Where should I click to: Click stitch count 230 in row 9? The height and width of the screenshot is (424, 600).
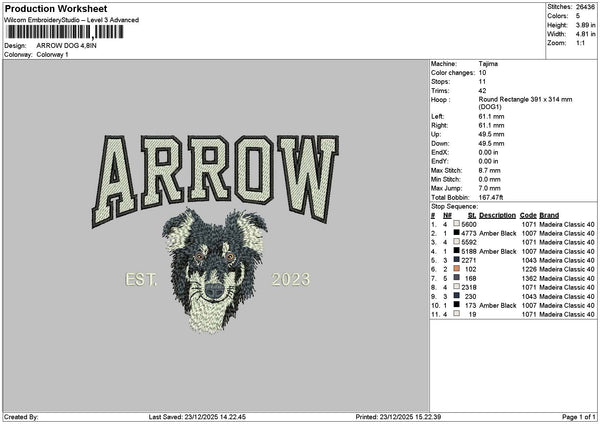pos(470,297)
